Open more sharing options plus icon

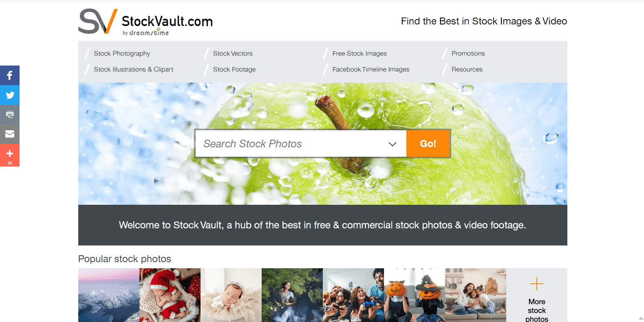10,155
